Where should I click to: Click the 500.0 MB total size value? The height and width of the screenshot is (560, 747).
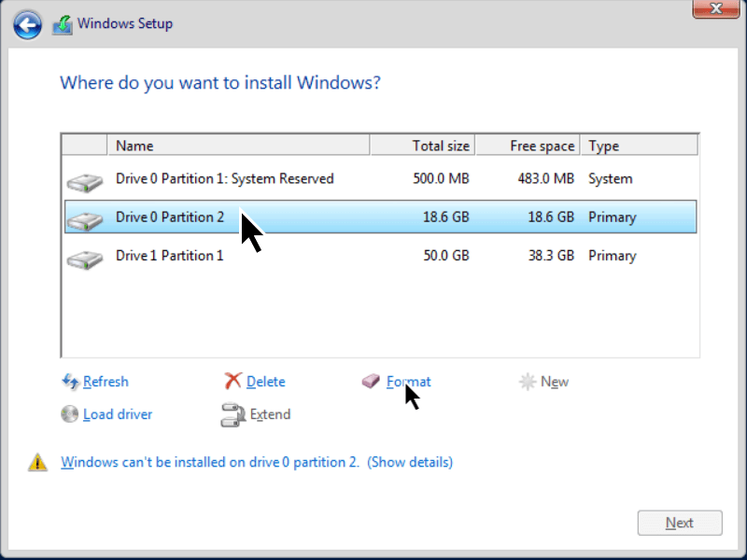point(441,178)
